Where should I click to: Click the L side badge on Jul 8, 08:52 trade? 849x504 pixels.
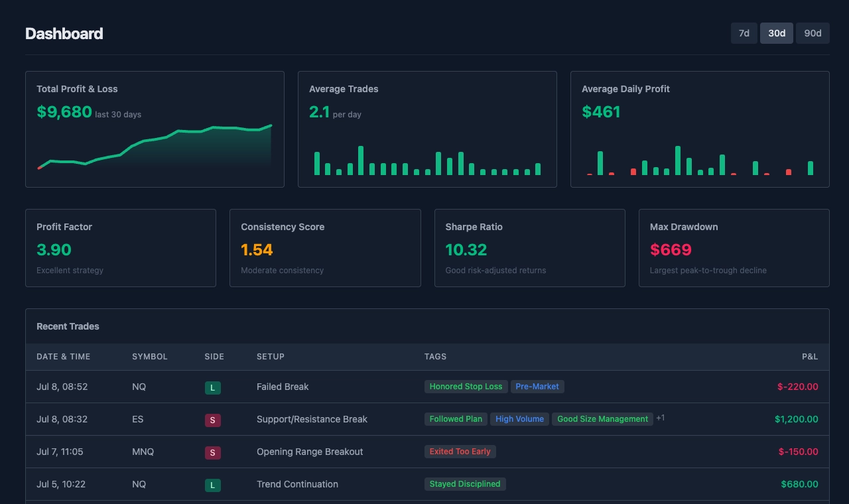(x=212, y=387)
